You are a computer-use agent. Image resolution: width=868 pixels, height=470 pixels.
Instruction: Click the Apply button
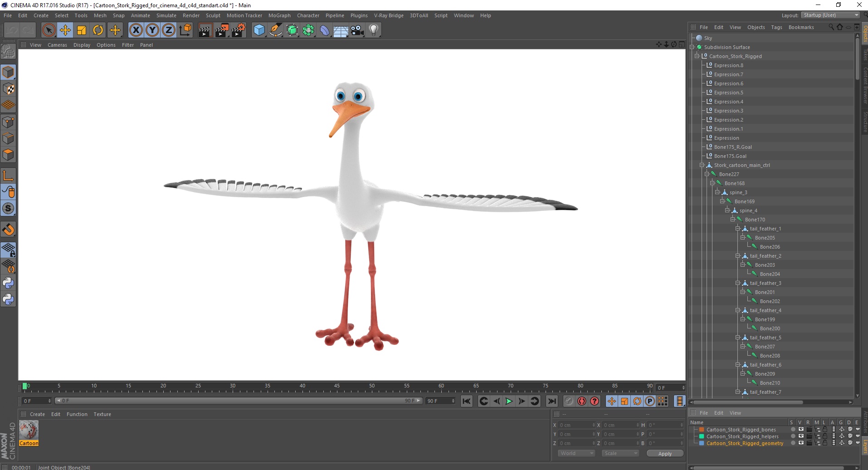665,454
